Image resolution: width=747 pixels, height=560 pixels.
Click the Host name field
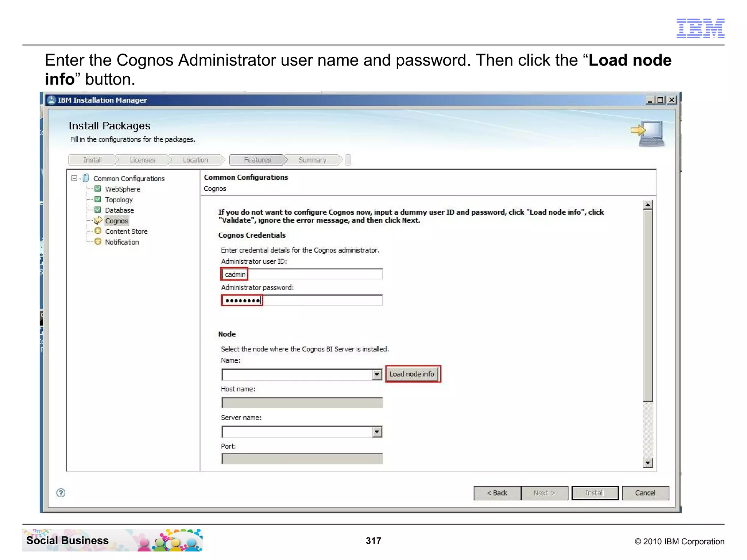302,403
